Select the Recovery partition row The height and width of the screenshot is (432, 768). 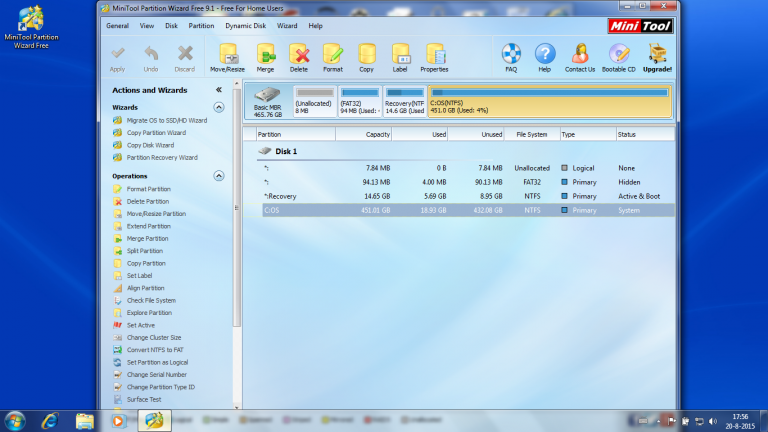[281, 196]
